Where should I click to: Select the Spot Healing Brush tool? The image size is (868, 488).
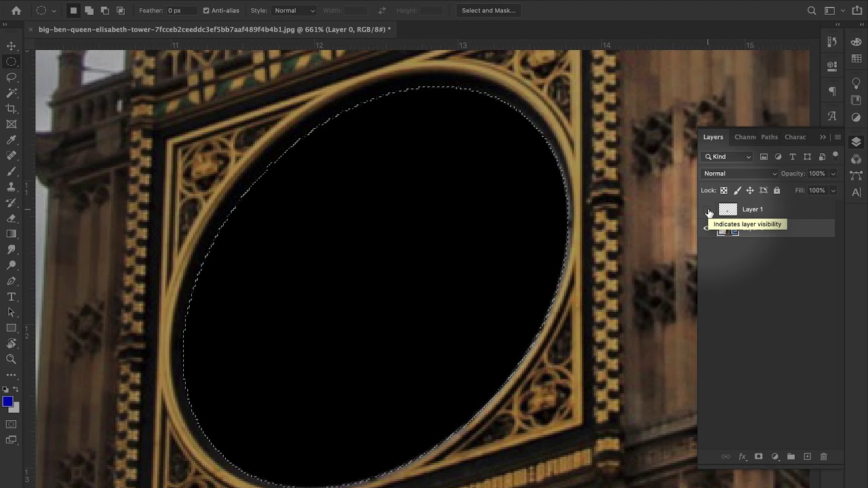pos(12,155)
